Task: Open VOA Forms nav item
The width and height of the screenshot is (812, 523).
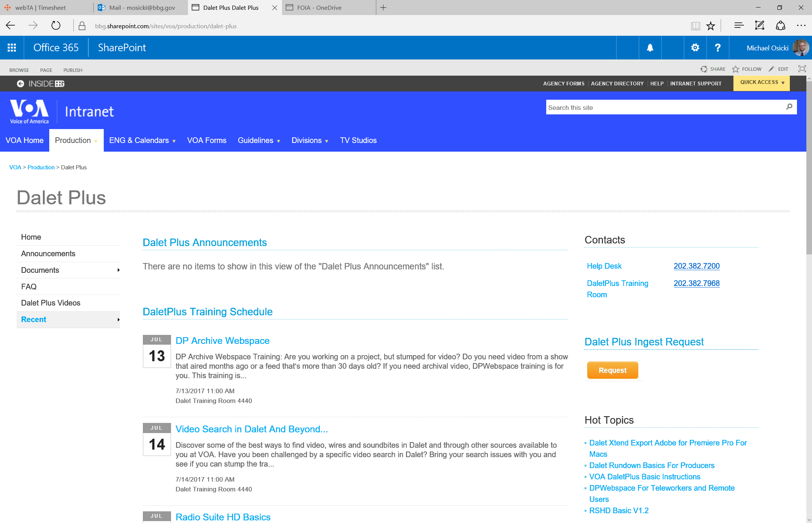Action: (x=207, y=140)
